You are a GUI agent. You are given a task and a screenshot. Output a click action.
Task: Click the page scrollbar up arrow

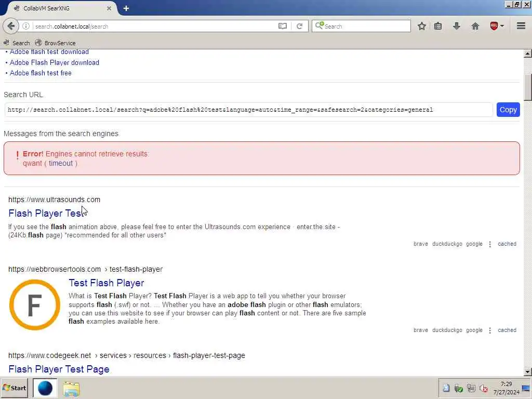point(527,54)
